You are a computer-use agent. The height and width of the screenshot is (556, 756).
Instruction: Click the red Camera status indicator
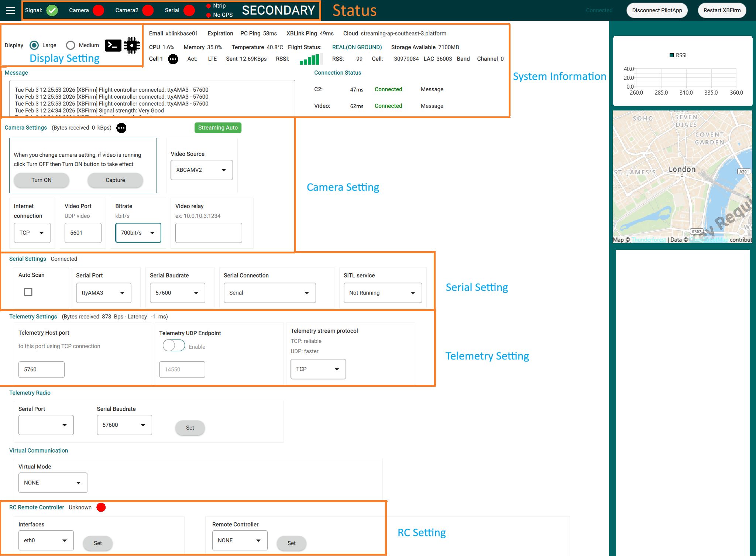99,10
